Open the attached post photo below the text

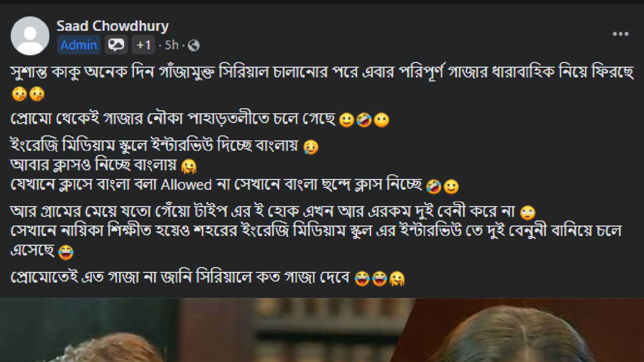pyautogui.click(x=322, y=330)
